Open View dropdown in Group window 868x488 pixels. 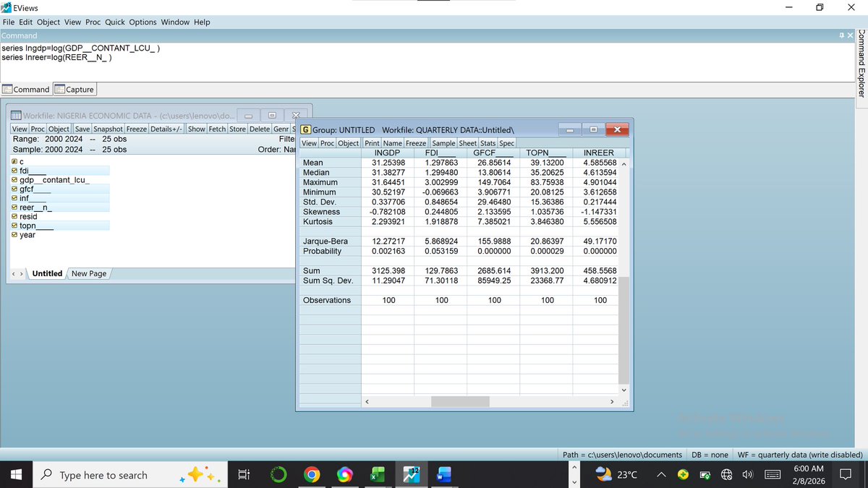coord(308,142)
